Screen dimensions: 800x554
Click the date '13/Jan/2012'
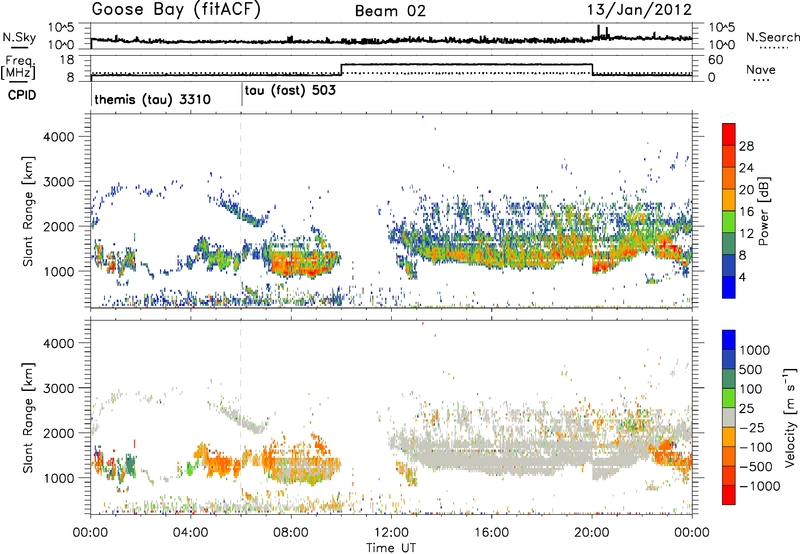tap(639, 10)
